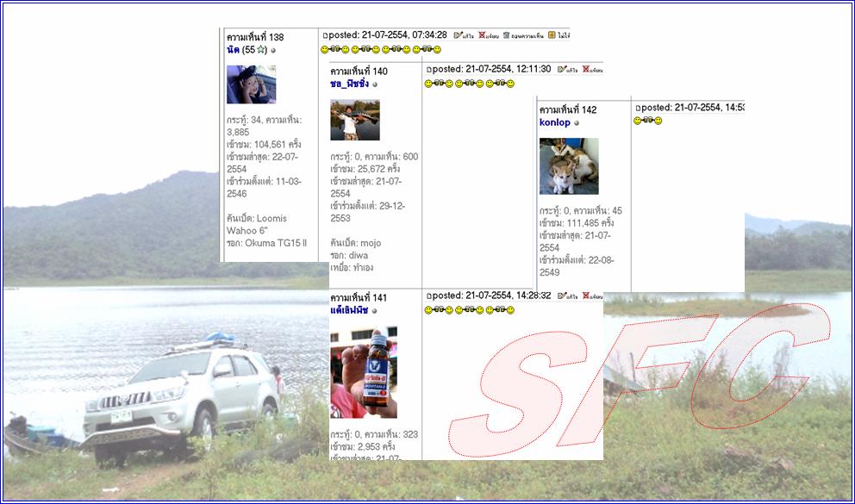Click the text 'กระทู้: 0, ความเห็น: 323'
855x504 pixels.
tap(374, 435)
